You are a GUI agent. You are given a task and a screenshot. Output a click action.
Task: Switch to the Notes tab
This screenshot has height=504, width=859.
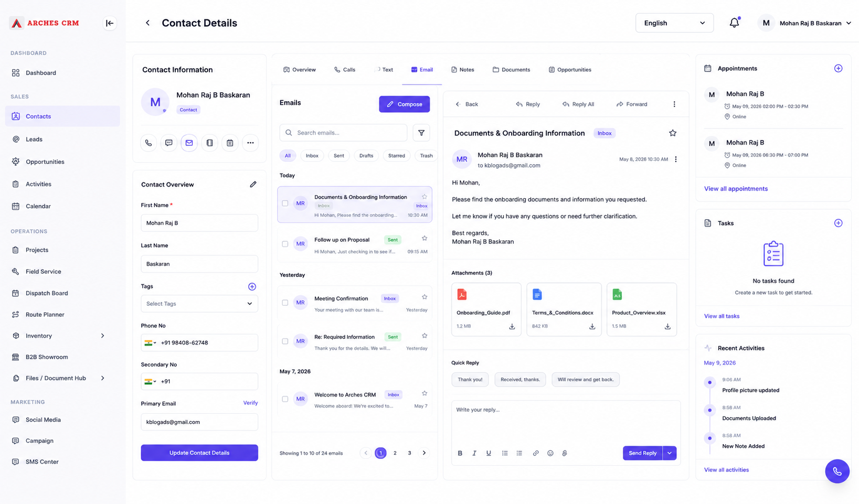click(462, 70)
